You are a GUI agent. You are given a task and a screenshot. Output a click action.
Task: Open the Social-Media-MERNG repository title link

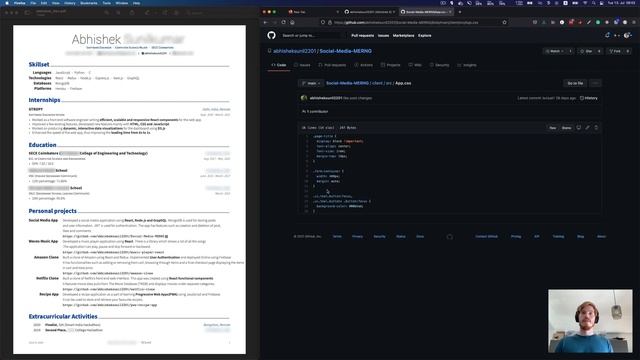tap(345, 51)
